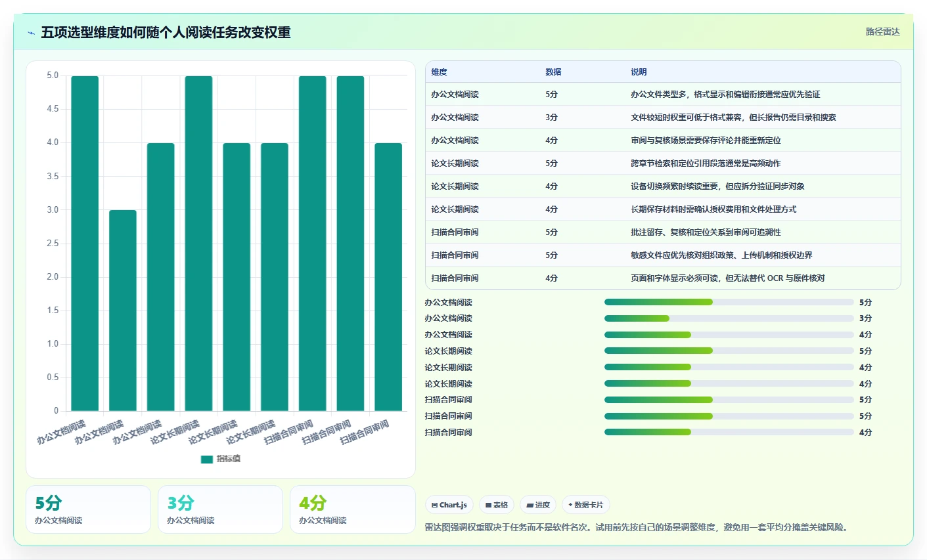The width and height of the screenshot is (927, 560).
Task: Click the 办公文档阅读 progress bar showing 3分
Action: (x=729, y=318)
